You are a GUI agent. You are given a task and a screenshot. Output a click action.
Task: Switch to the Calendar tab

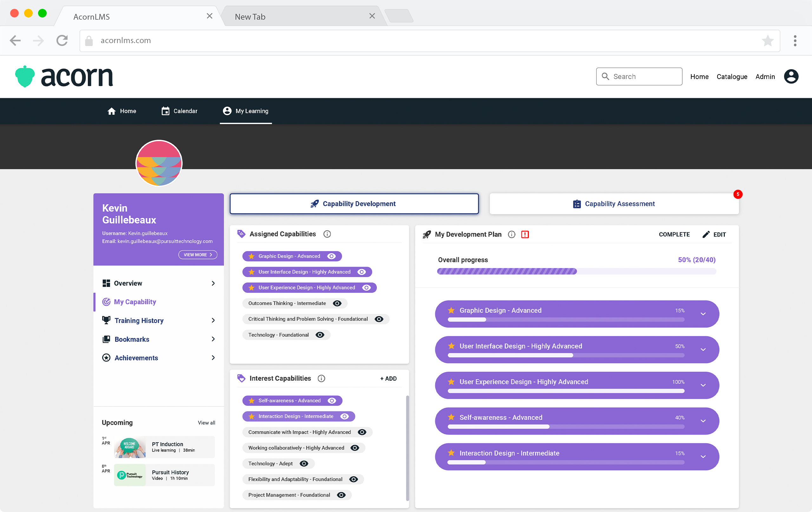tap(180, 111)
